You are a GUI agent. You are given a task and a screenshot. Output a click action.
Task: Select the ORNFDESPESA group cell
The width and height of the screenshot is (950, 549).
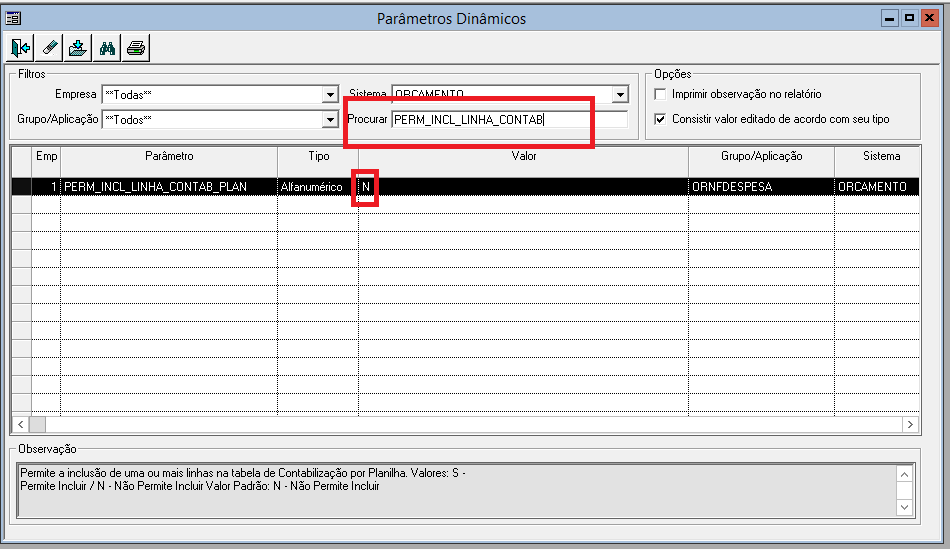pyautogui.click(x=762, y=187)
